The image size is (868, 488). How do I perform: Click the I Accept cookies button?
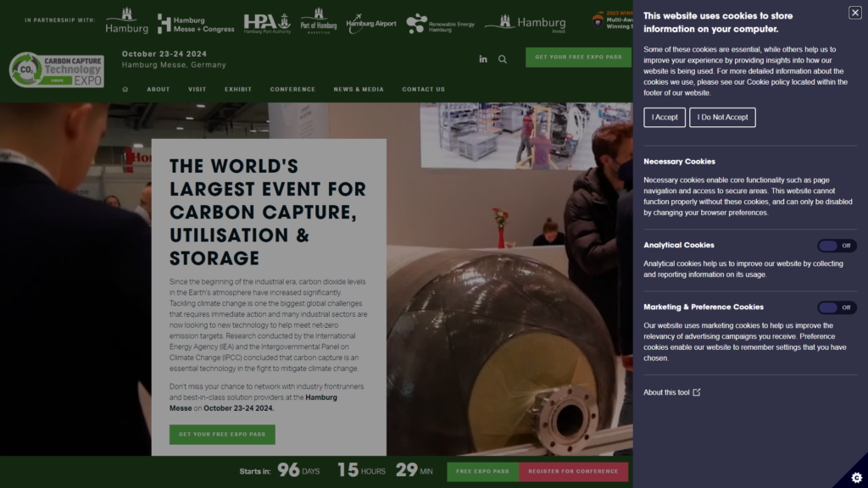click(x=665, y=117)
